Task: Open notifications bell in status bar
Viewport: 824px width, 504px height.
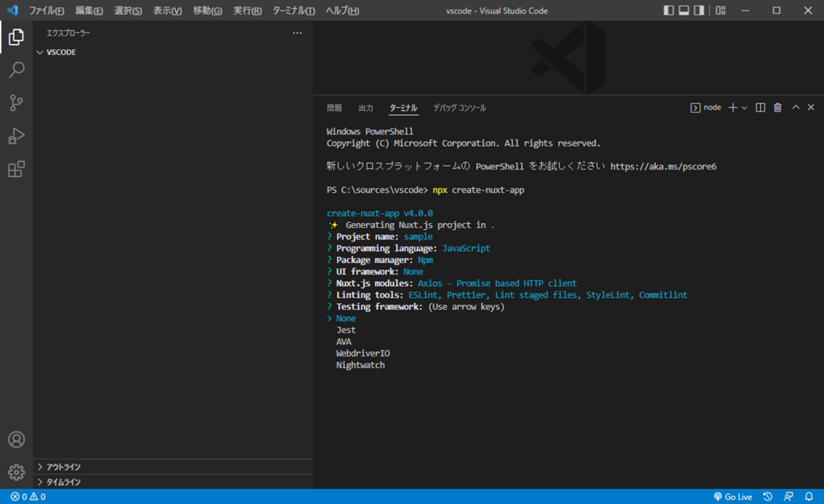Action: coord(808,496)
